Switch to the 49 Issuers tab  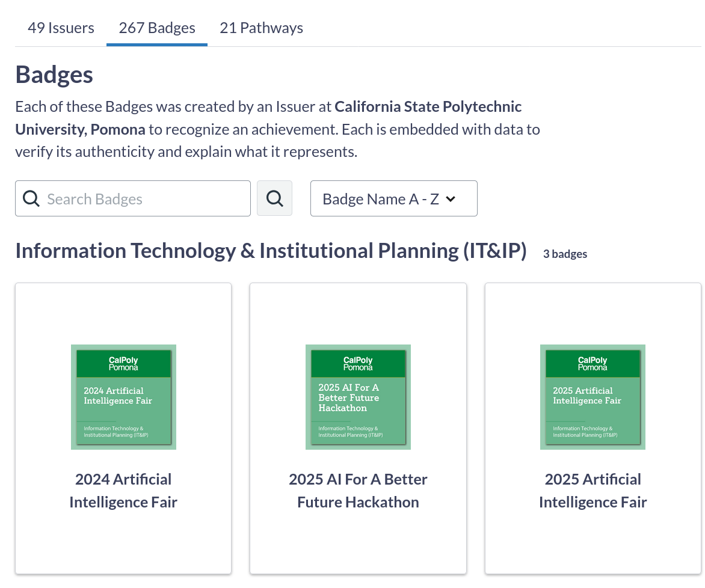(x=61, y=28)
